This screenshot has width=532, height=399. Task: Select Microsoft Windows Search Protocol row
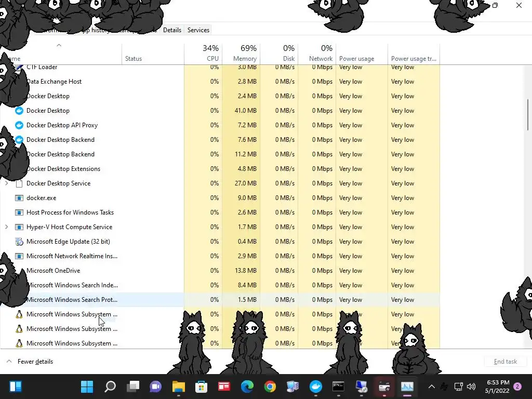220,300
